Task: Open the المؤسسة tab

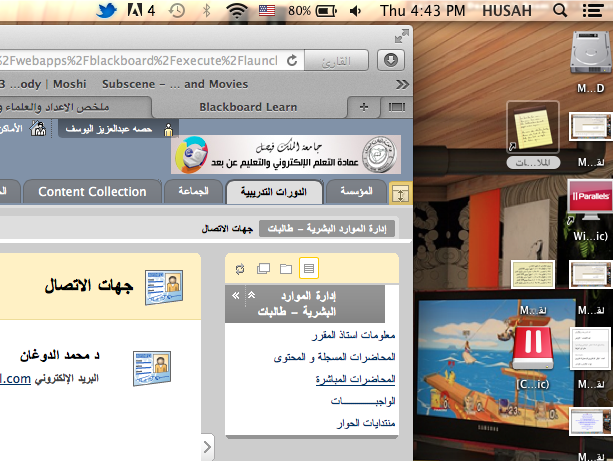Action: (x=356, y=192)
